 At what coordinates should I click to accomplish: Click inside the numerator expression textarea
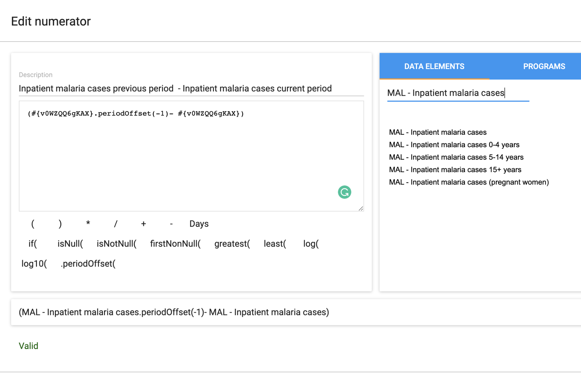point(191,156)
